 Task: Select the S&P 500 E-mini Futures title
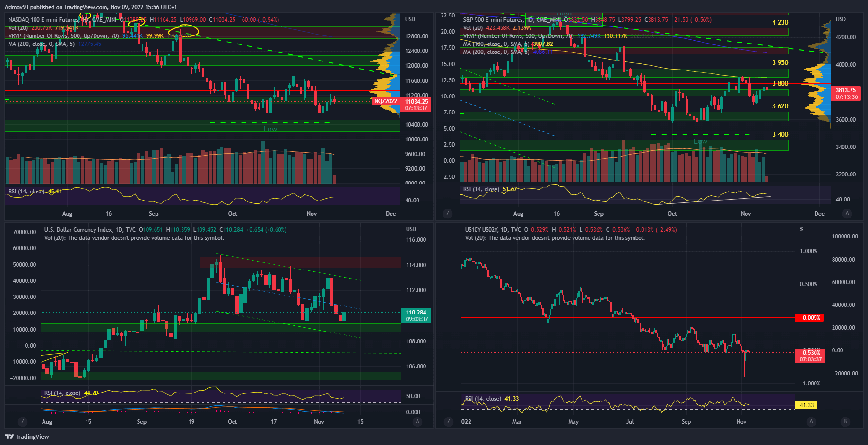(493, 20)
